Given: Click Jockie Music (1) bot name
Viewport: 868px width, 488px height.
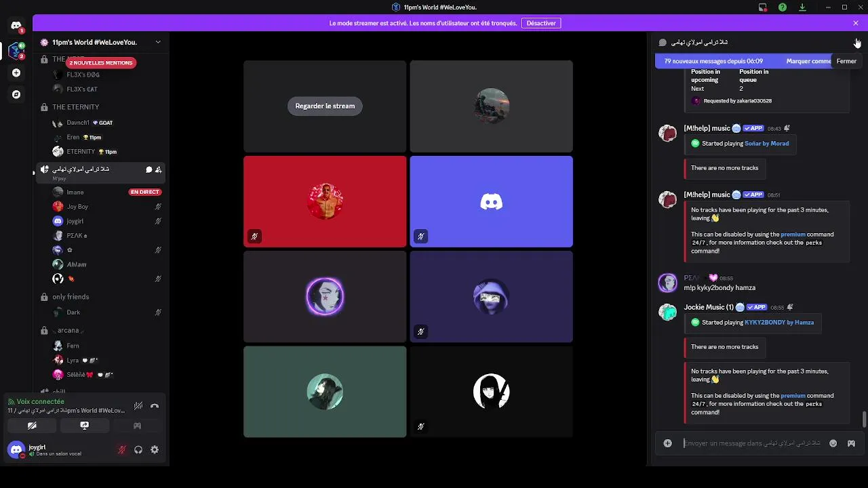Looking at the screenshot, I should point(709,307).
